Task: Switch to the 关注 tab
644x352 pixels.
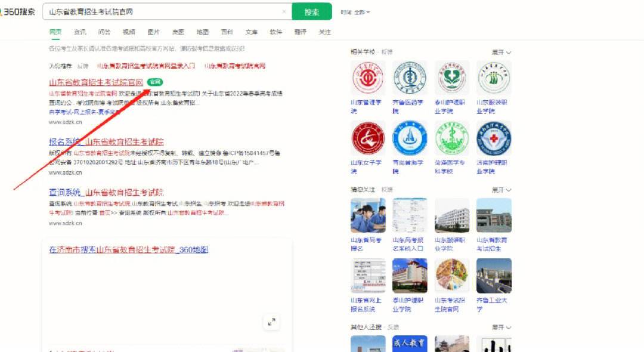Action: tap(325, 32)
